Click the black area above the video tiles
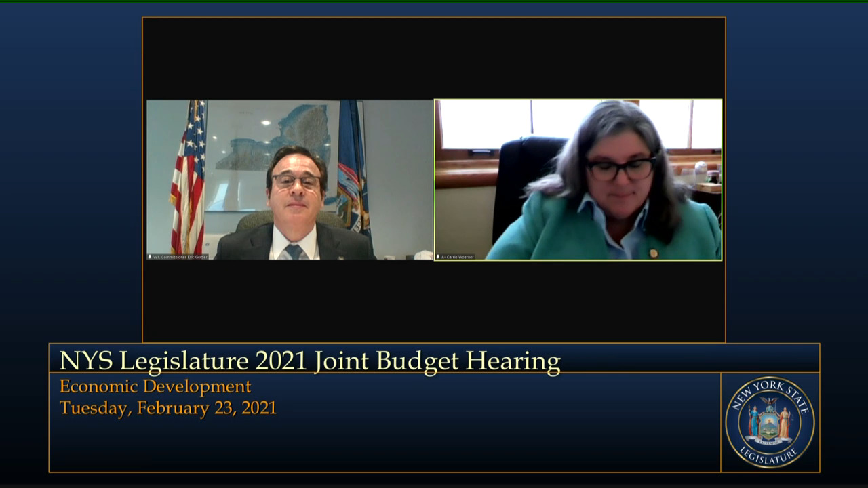The height and width of the screenshot is (488, 868). 434,58
